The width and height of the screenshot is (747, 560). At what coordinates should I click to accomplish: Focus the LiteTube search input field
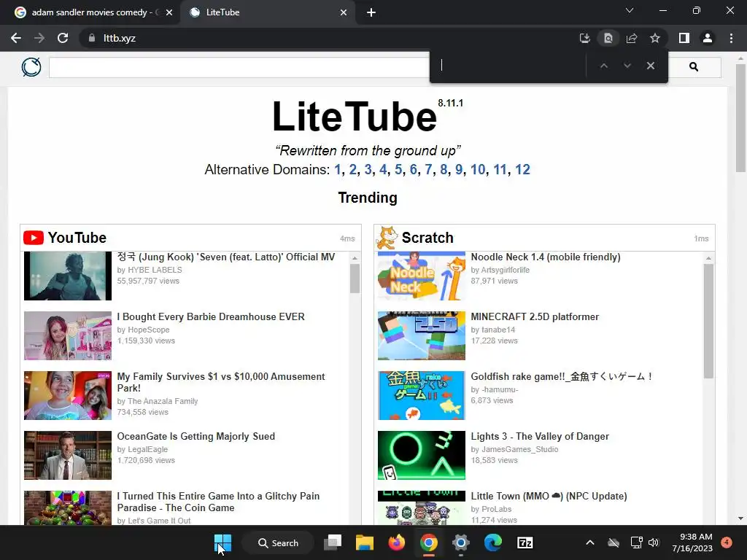click(239, 67)
